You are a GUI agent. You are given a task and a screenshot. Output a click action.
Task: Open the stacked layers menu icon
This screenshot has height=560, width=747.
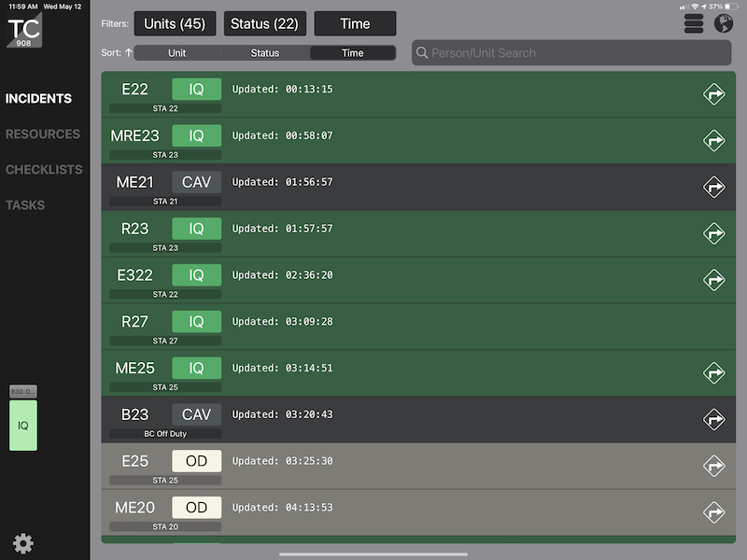(694, 24)
